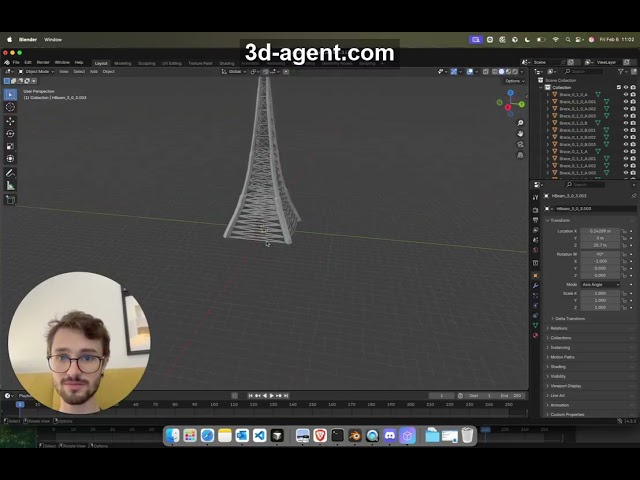The image size is (640, 480).
Task: Open the viewport Object menu
Action: point(108,71)
